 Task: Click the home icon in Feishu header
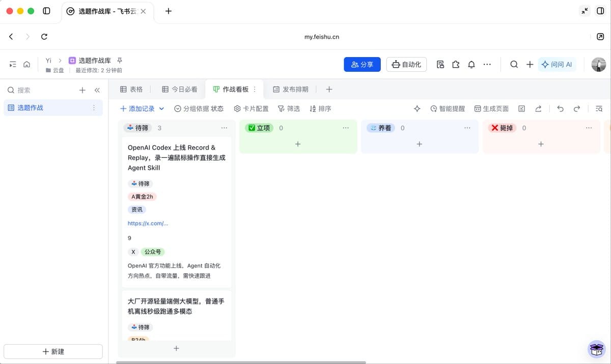(x=26, y=64)
